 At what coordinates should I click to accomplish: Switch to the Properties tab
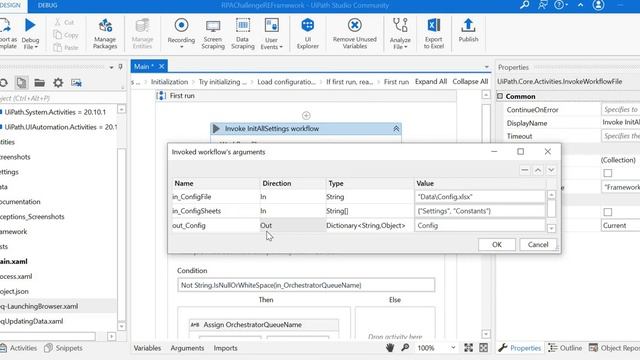coord(520,348)
